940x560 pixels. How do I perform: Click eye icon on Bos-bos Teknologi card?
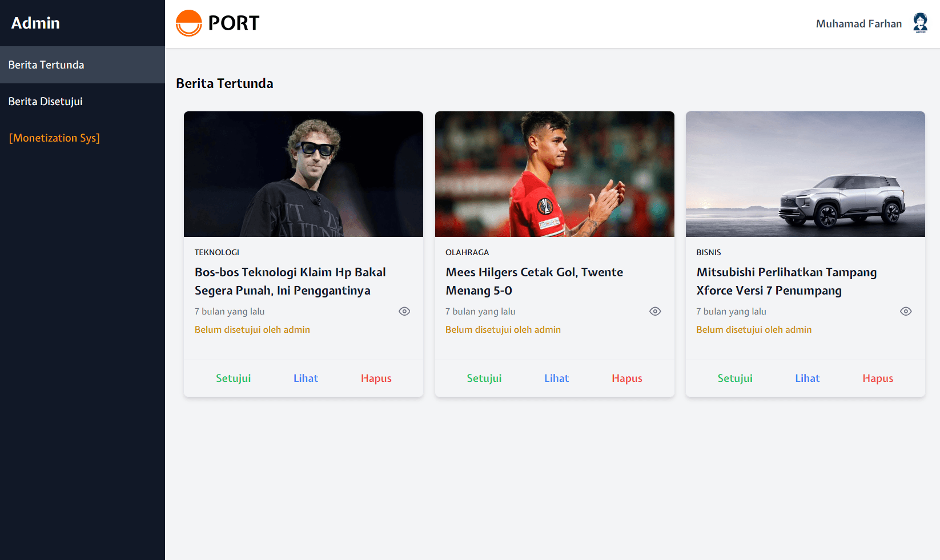click(x=404, y=311)
